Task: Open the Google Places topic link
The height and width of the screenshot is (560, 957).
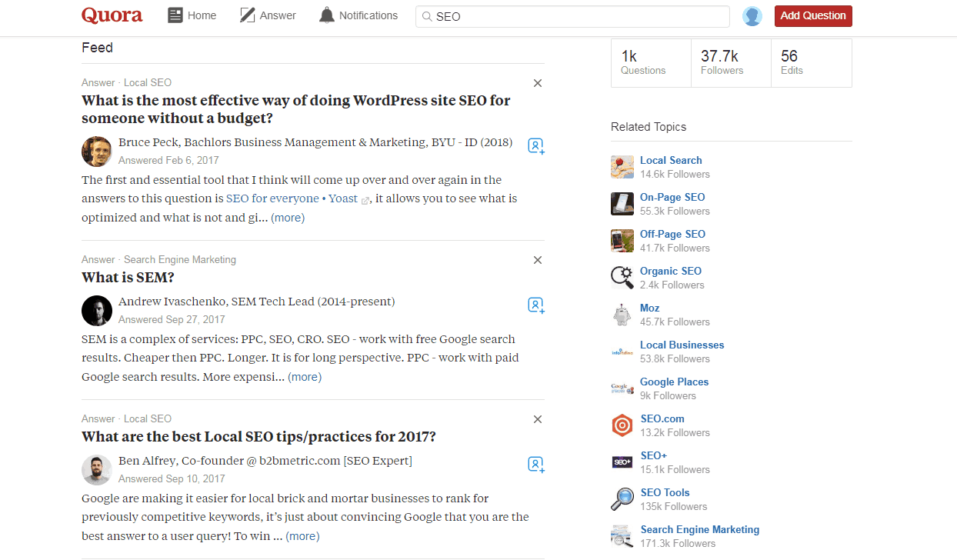Action: coord(675,382)
